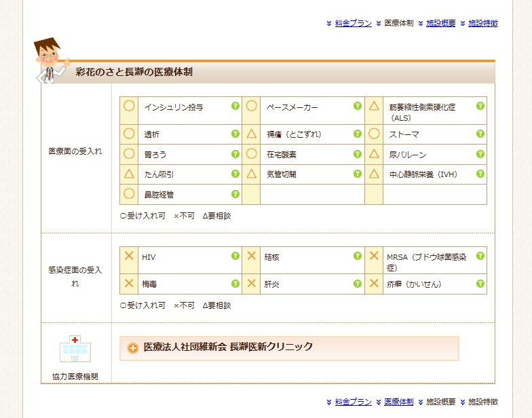The height and width of the screenshot is (418, 532).
Task: Click help icon next to 肝炎
Action: [358, 283]
